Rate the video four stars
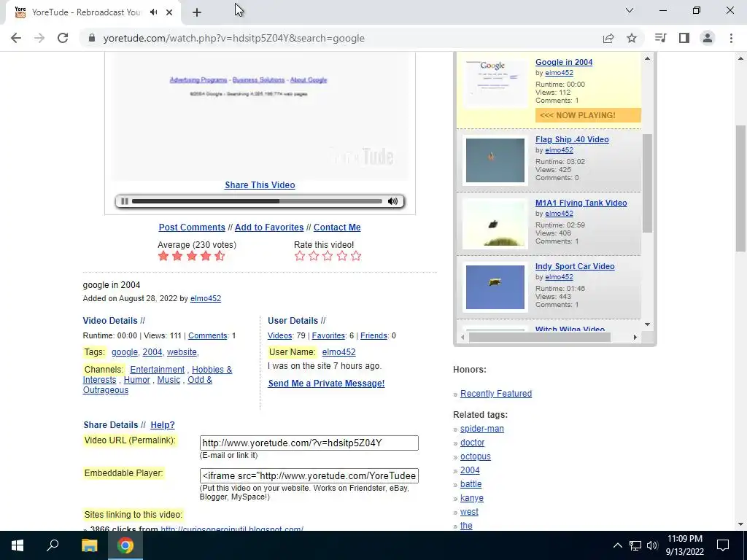The width and height of the screenshot is (747, 560). coord(342,256)
